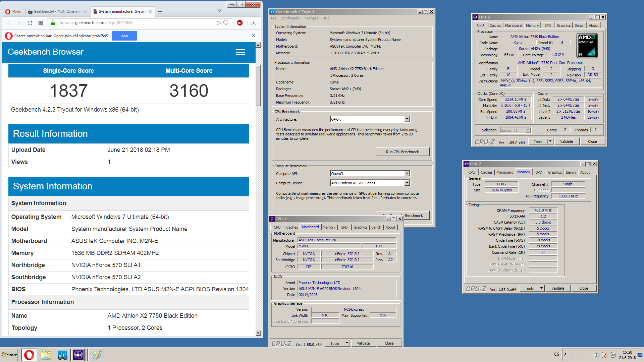The height and width of the screenshot is (362, 644).
Task: Open the File menu in Geekbench 4
Action: [274, 18]
